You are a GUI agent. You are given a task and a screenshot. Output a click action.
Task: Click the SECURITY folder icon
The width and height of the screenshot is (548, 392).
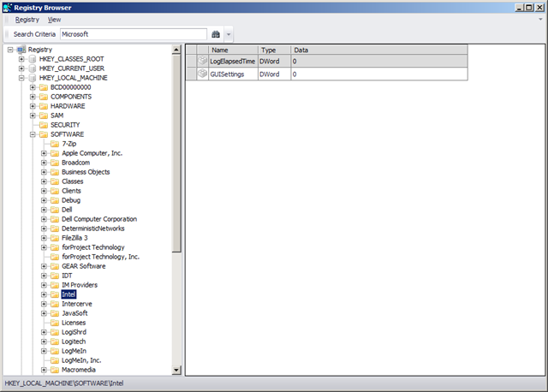[44, 125]
